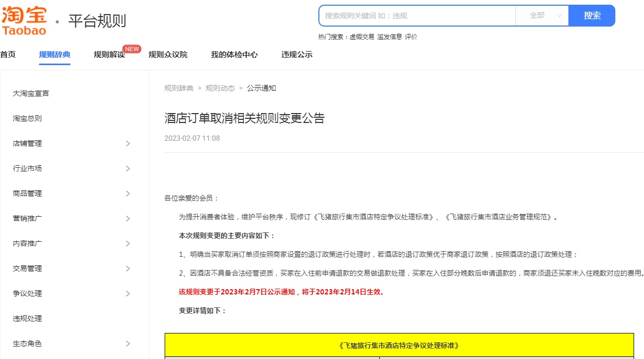The width and height of the screenshot is (644, 359).
Task: Click the 规则辞典 breadcrumb link
Action: click(x=179, y=88)
